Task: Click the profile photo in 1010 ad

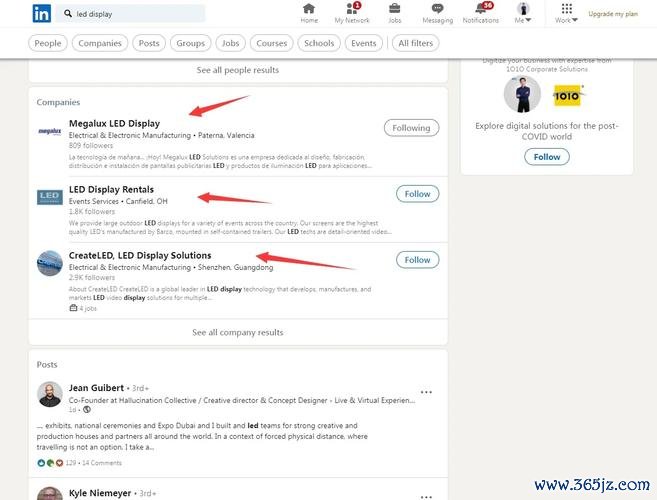Action: [x=522, y=94]
